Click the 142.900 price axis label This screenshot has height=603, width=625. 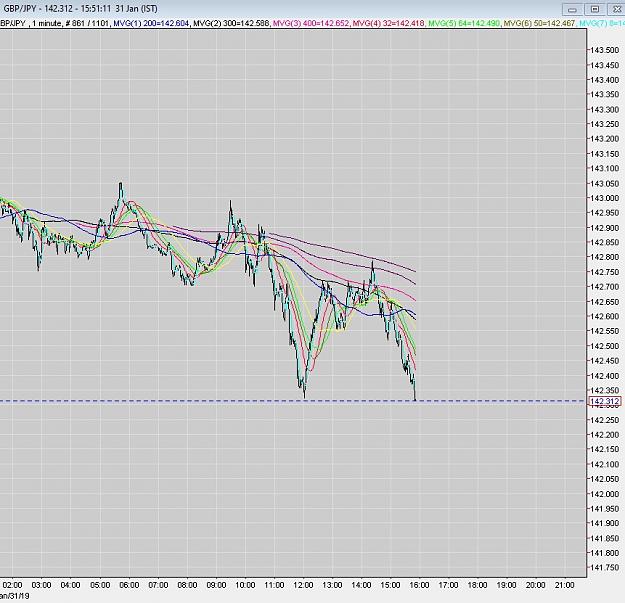click(x=605, y=228)
